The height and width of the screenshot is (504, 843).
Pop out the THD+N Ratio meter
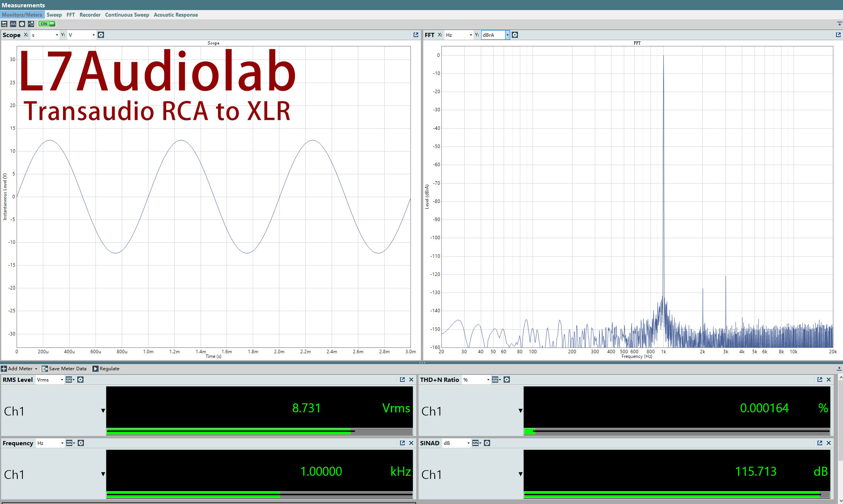(820, 380)
